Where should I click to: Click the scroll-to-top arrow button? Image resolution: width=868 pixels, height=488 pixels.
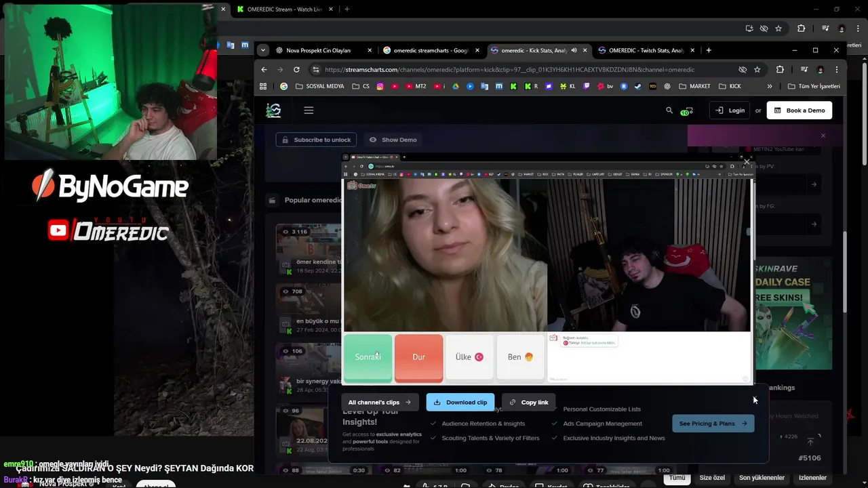pyautogui.click(x=810, y=441)
